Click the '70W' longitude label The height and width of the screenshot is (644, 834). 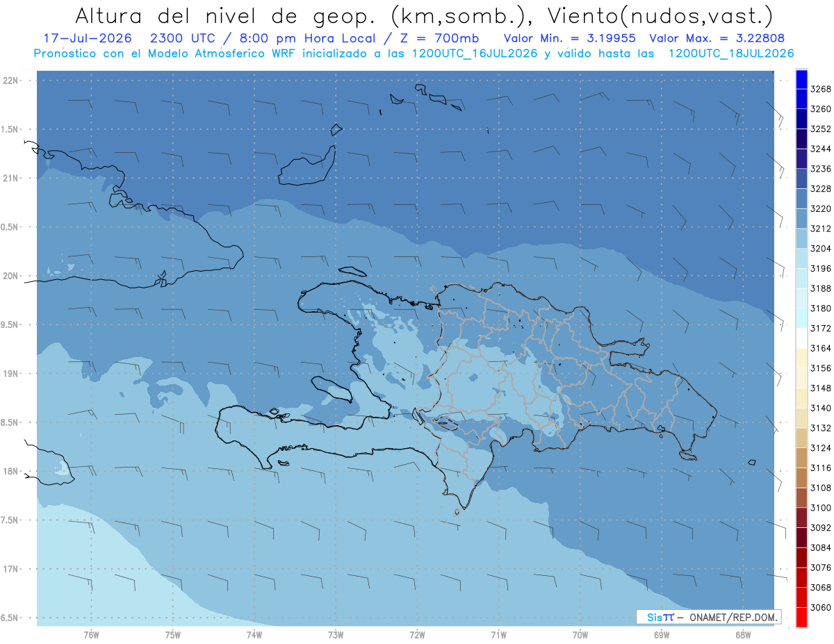(x=580, y=635)
